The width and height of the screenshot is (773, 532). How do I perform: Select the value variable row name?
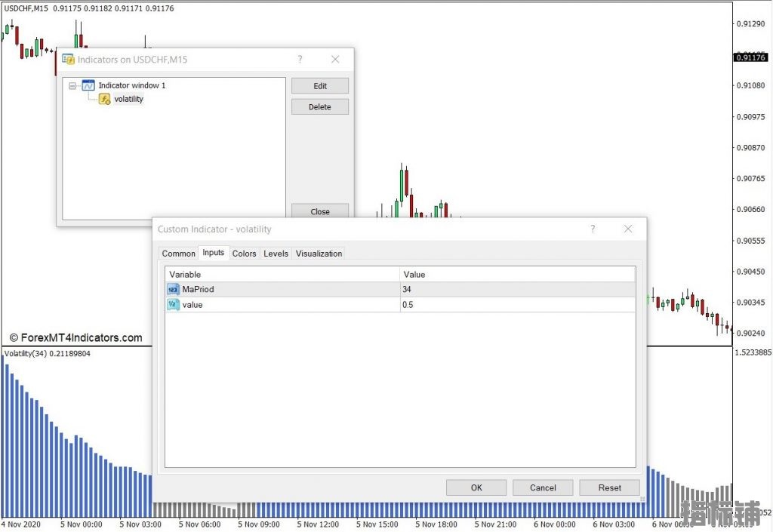coord(192,305)
